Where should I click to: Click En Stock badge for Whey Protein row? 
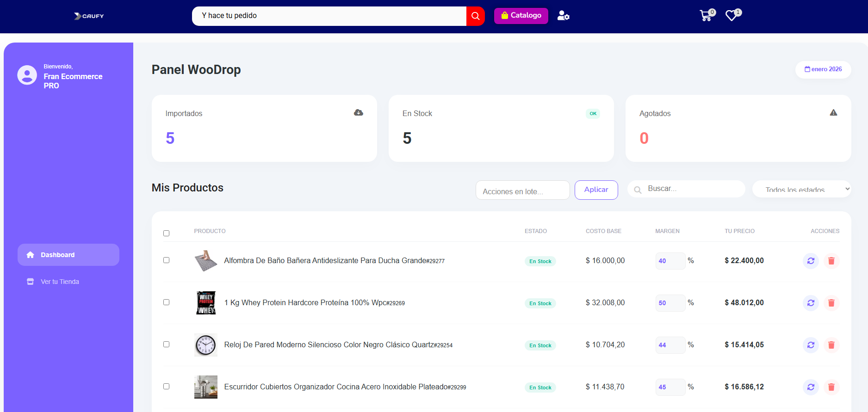[x=540, y=303]
